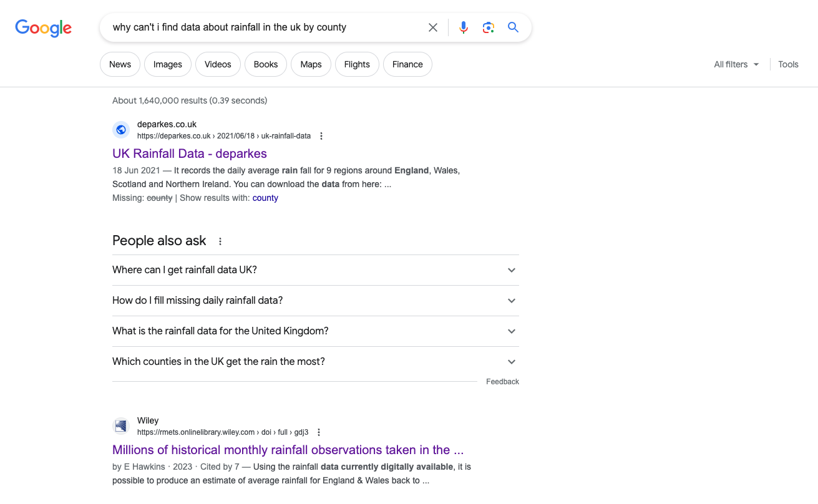
Task: Switch to the Images tab
Action: coord(167,64)
